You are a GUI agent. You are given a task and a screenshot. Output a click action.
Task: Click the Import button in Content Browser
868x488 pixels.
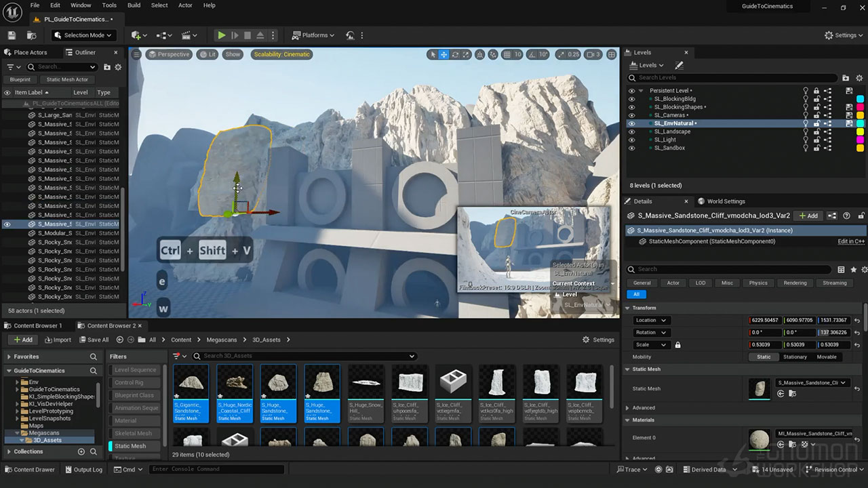pos(57,340)
